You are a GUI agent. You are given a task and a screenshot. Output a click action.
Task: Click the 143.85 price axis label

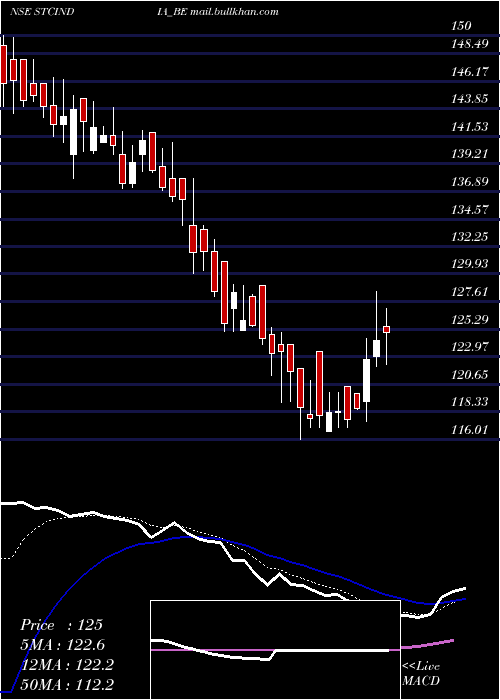(470, 99)
